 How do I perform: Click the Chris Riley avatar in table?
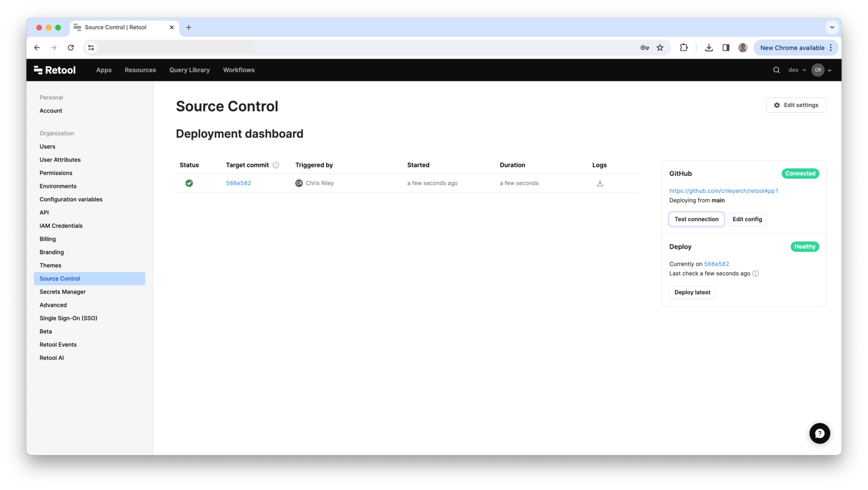tap(299, 183)
